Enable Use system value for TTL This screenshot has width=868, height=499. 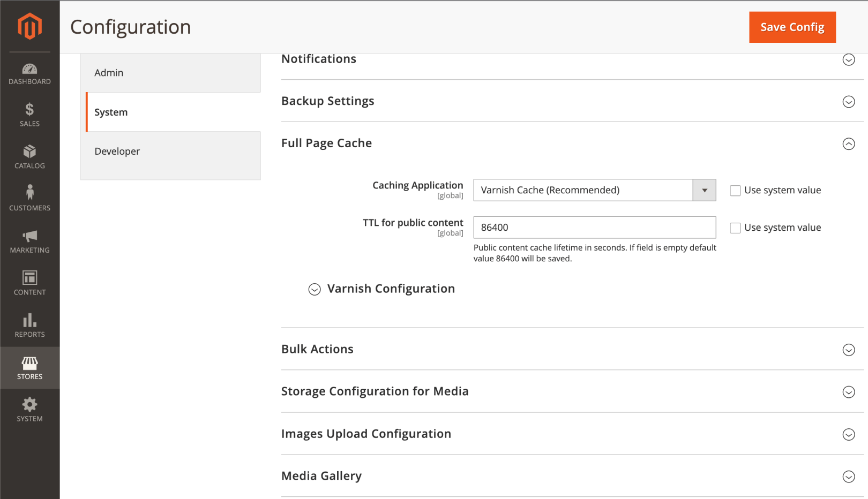(735, 228)
